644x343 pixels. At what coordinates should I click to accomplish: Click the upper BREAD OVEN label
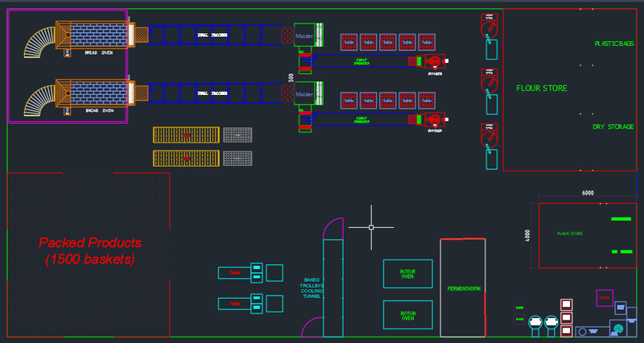pyautogui.click(x=94, y=53)
